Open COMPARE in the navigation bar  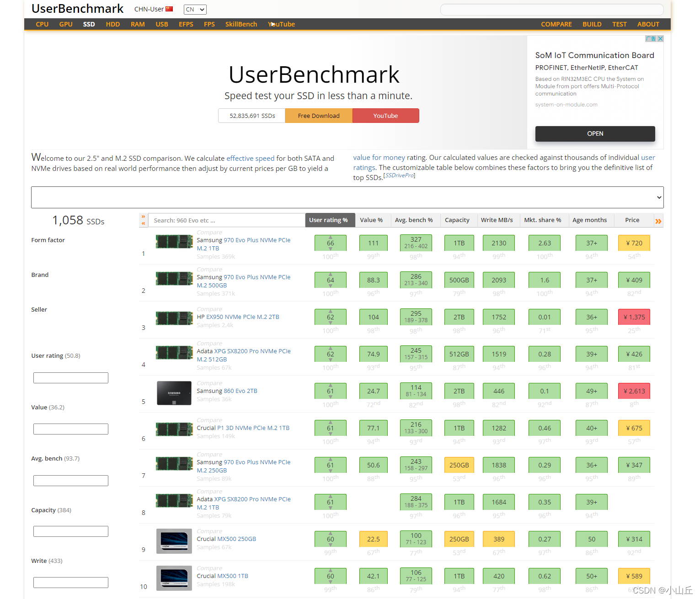(x=556, y=24)
